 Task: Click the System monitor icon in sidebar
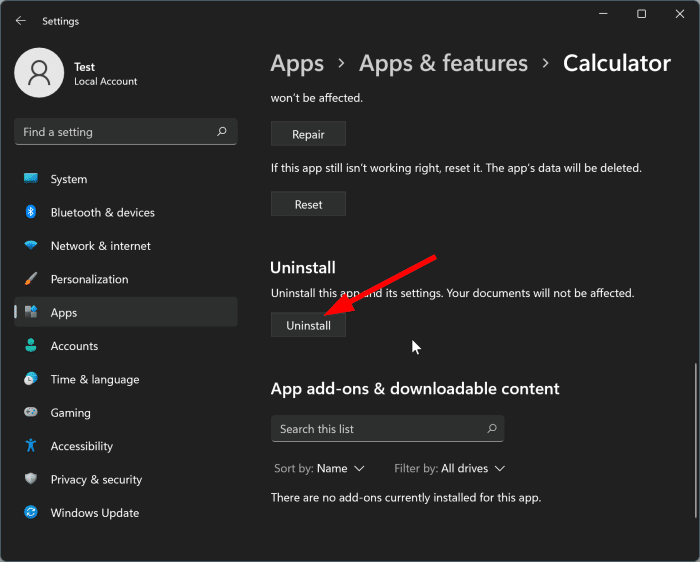coord(31,179)
